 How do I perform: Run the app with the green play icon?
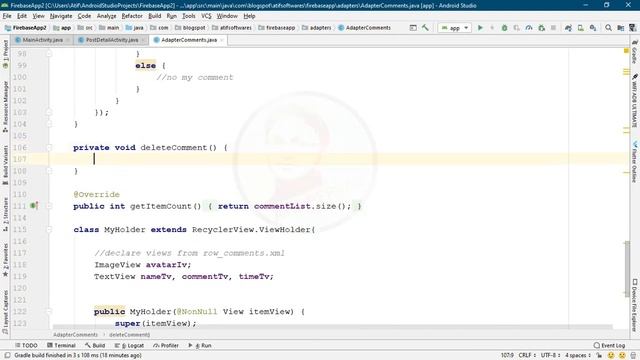click(x=480, y=28)
